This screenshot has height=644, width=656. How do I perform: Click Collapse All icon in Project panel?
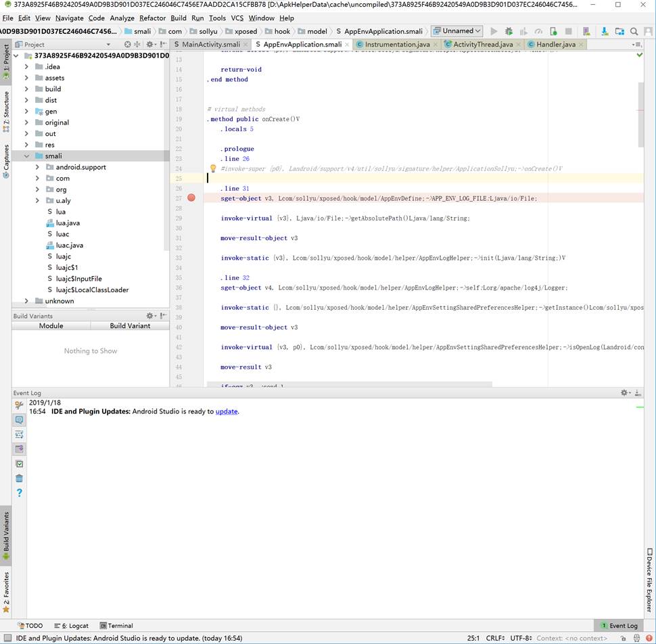tap(137, 45)
